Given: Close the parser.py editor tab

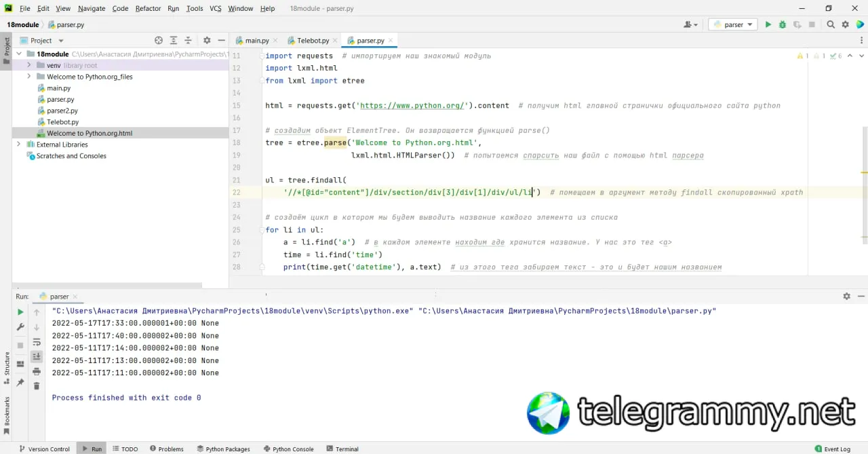Looking at the screenshot, I should point(392,41).
